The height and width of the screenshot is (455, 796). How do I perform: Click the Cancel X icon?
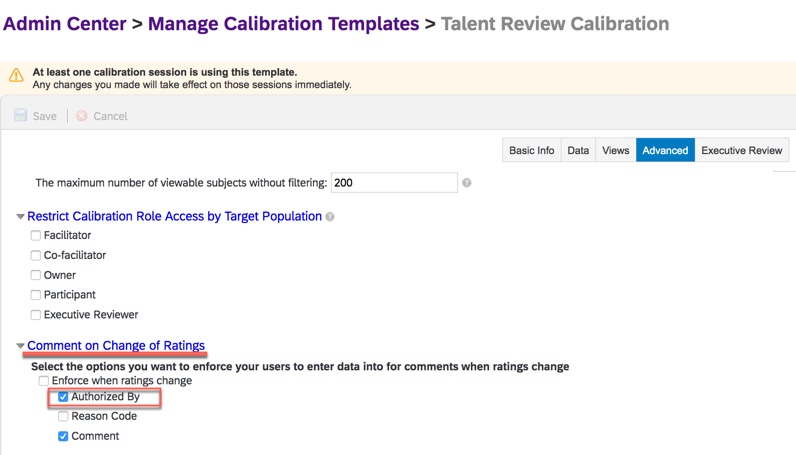point(82,116)
